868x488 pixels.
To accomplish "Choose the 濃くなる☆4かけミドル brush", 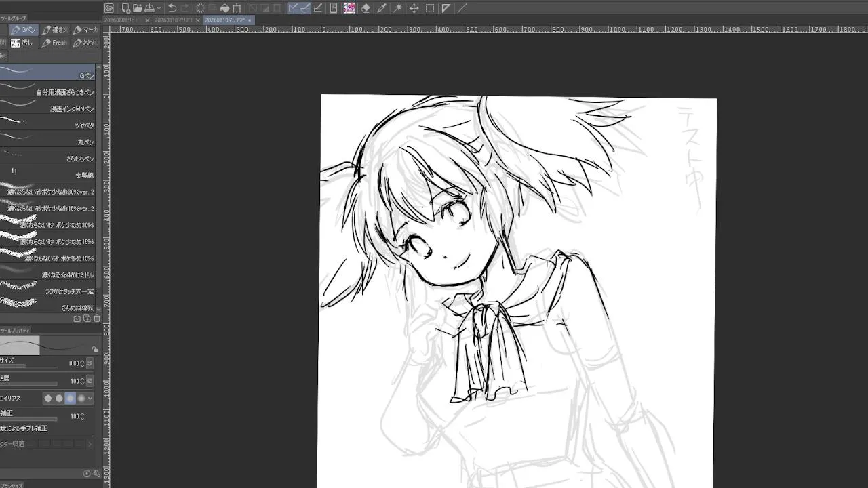I will 47,271.
